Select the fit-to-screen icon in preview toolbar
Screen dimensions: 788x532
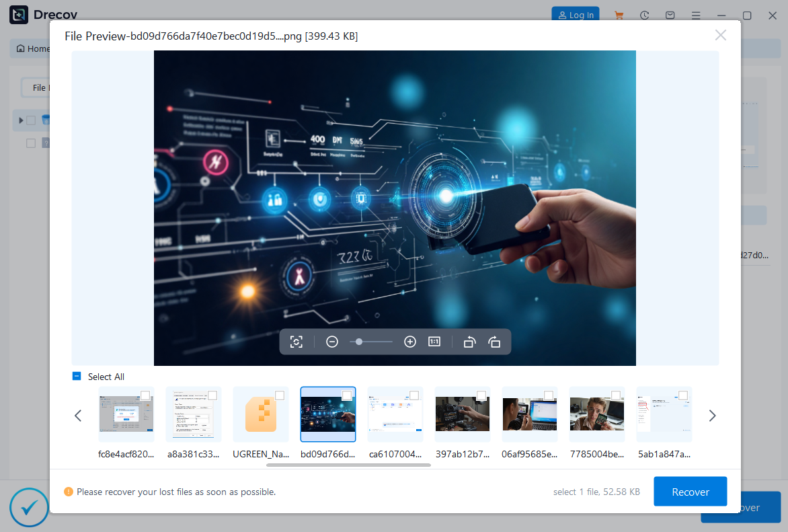pos(297,342)
